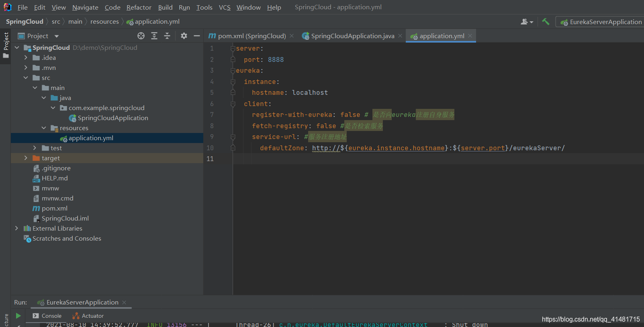Click breadcrumb 'main' in navigation bar

click(75, 22)
